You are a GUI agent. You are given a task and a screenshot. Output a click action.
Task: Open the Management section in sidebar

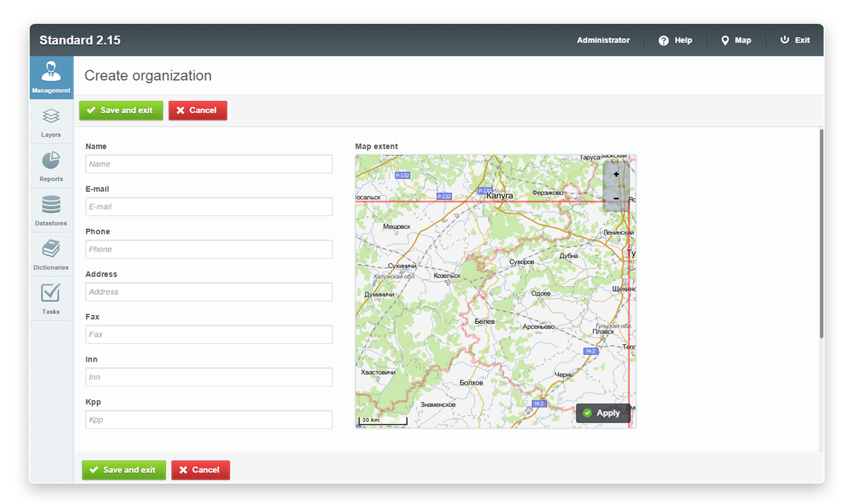51,77
